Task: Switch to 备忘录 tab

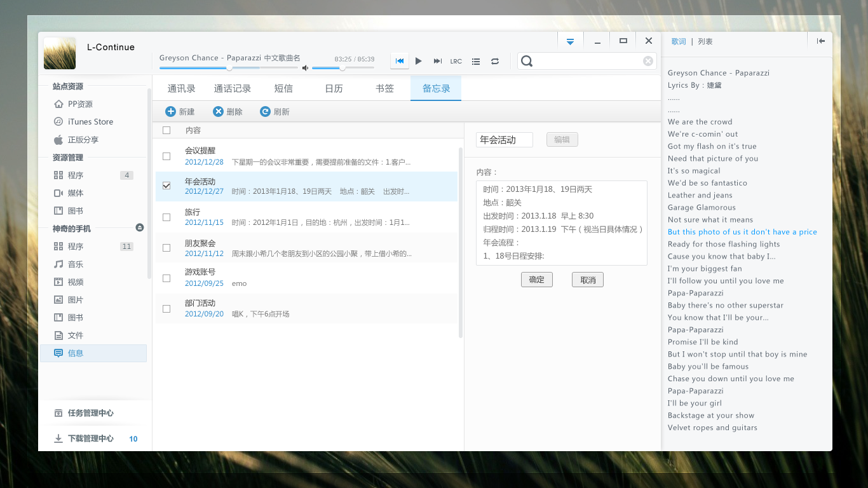Action: (x=436, y=88)
